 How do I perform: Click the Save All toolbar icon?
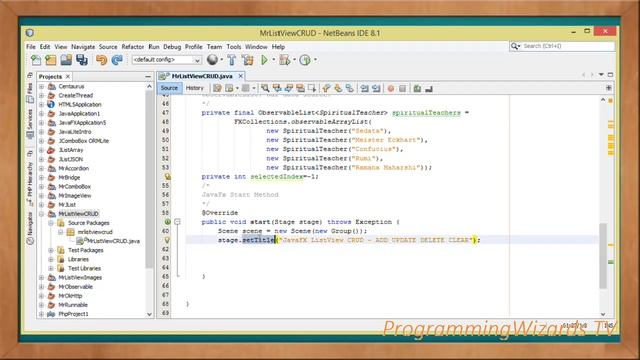click(x=82, y=60)
